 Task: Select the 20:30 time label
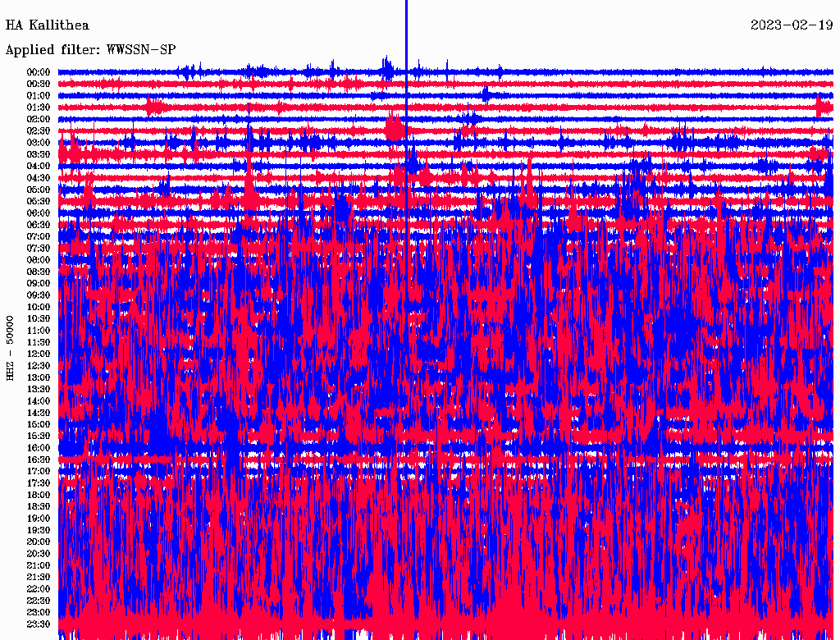tap(39, 554)
